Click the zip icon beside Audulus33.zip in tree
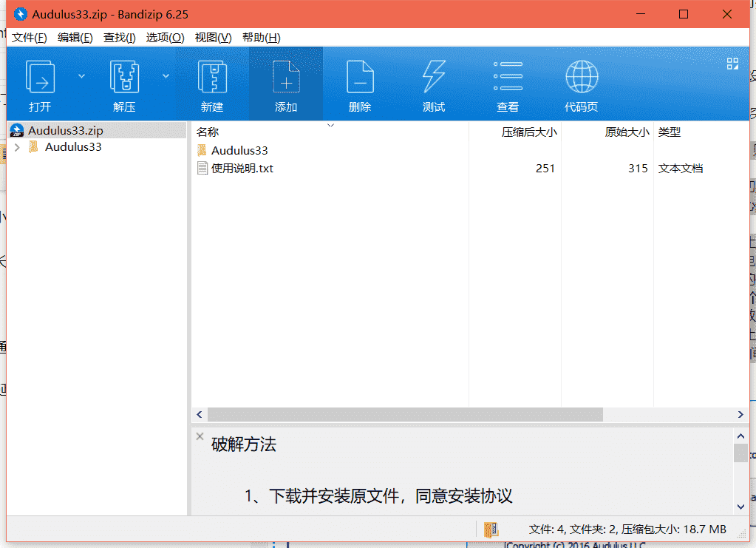The image size is (756, 548). (x=17, y=130)
